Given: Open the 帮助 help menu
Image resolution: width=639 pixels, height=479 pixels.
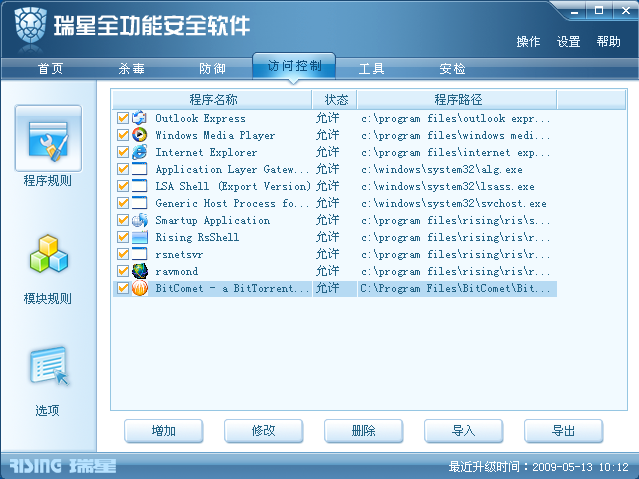Looking at the screenshot, I should [608, 42].
